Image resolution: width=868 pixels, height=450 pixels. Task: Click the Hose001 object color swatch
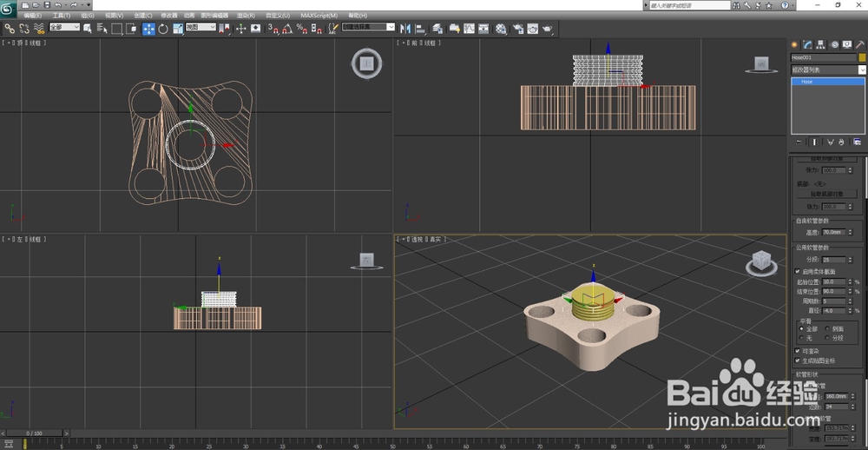pos(862,57)
